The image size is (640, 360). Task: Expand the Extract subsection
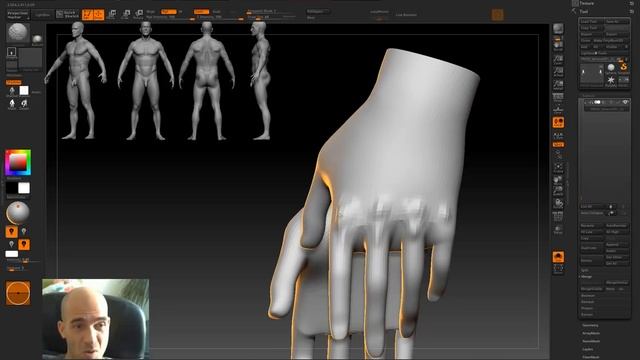click(x=587, y=314)
